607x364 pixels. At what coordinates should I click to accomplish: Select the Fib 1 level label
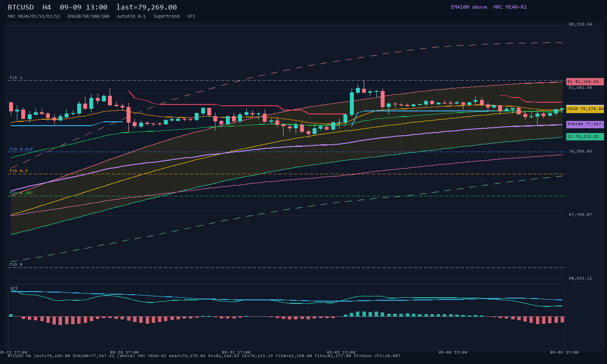[x=16, y=78]
